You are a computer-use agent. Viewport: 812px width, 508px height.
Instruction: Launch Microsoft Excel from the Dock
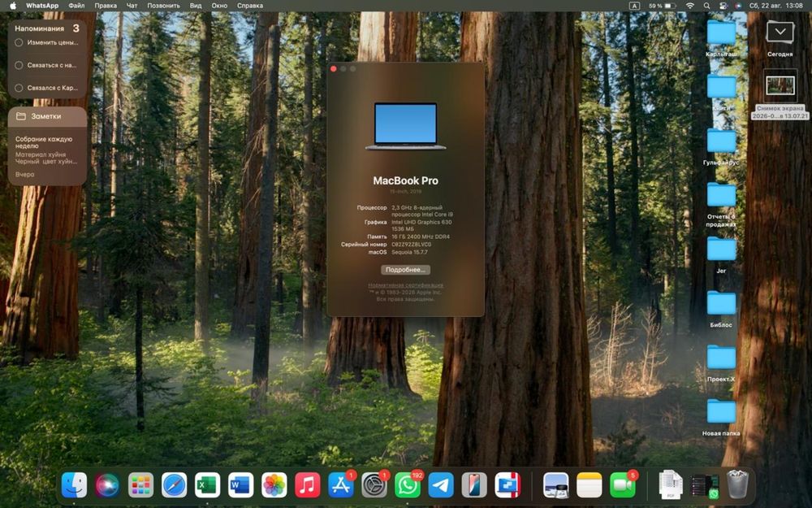(x=207, y=486)
